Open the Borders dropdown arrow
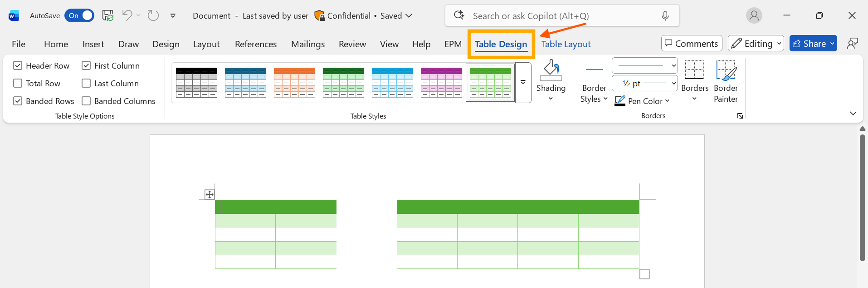This screenshot has height=288, width=868. 694,99
